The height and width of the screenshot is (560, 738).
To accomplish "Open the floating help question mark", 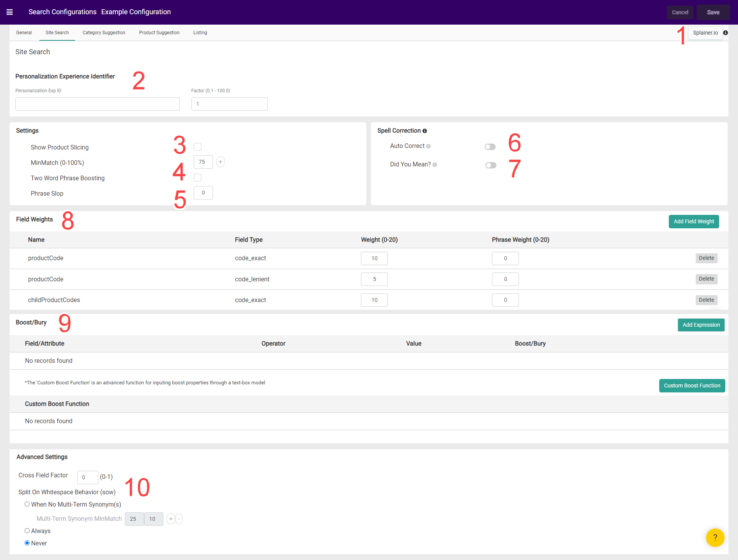I will (715, 538).
